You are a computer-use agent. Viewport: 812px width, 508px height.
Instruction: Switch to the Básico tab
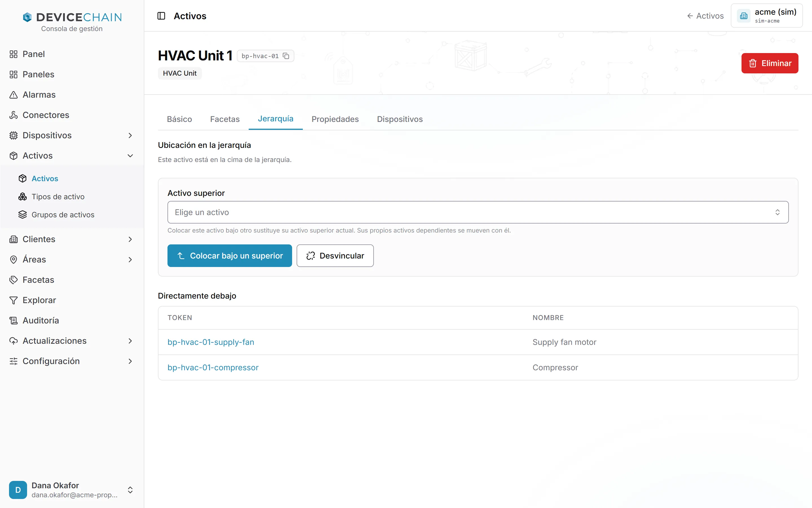180,119
